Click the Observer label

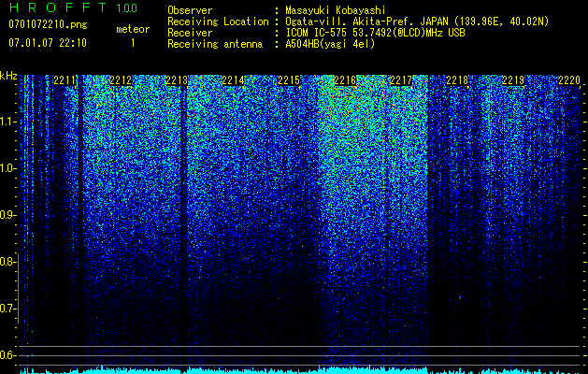[190, 10]
